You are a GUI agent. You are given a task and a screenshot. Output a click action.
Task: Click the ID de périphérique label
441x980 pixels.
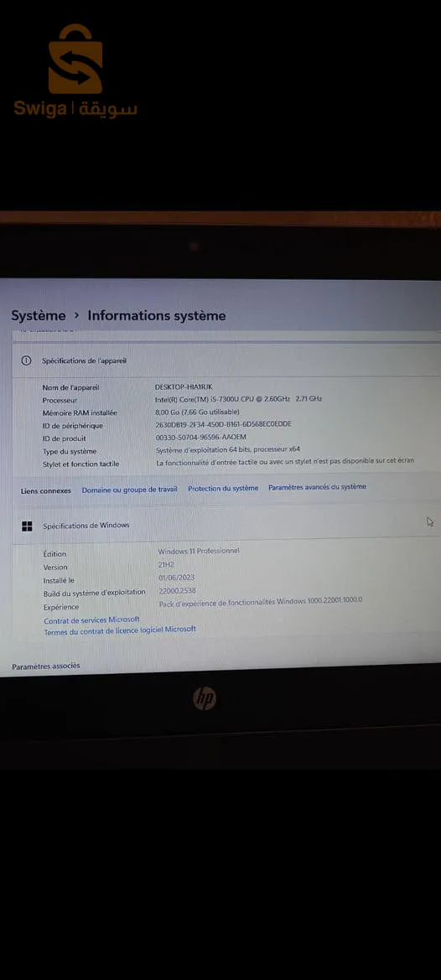72,426
